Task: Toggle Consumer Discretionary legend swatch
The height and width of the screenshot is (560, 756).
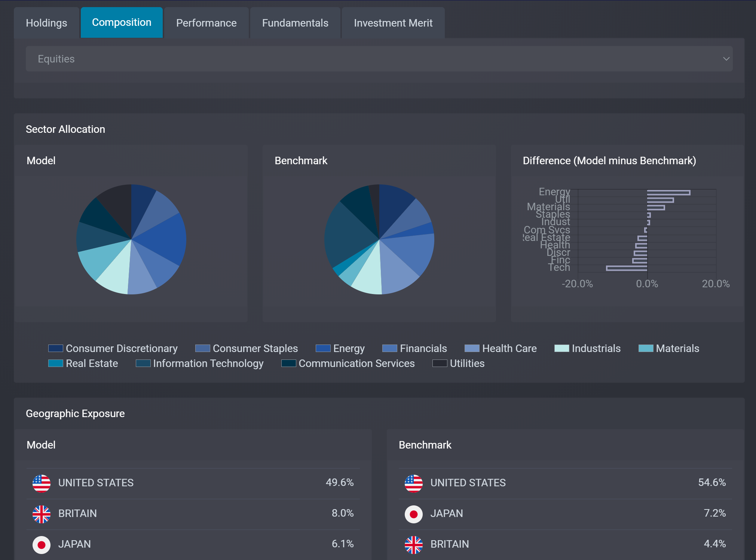Action: pos(56,348)
